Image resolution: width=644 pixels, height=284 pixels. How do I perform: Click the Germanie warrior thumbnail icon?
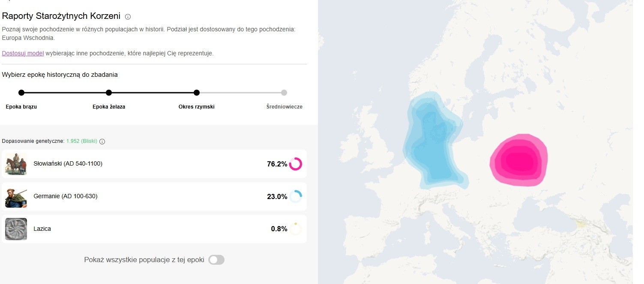click(16, 196)
